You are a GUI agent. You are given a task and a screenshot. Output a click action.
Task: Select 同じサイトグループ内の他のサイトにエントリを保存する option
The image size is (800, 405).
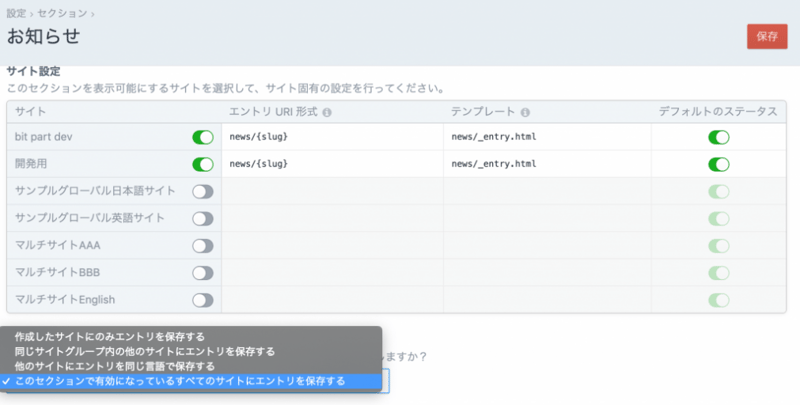145,351
